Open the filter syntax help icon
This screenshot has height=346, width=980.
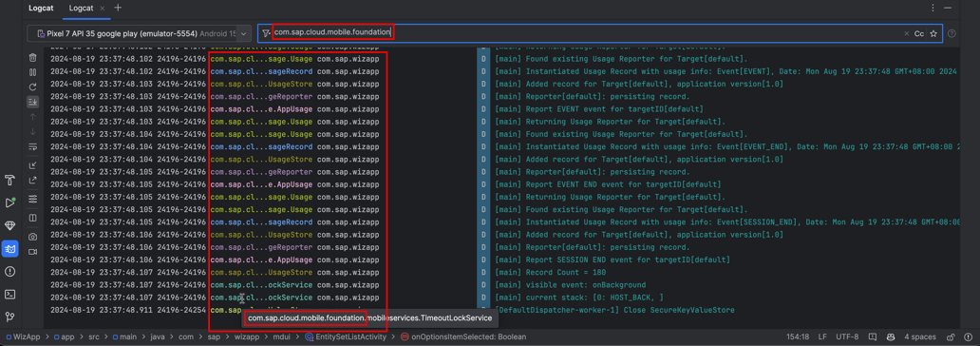tap(952, 34)
